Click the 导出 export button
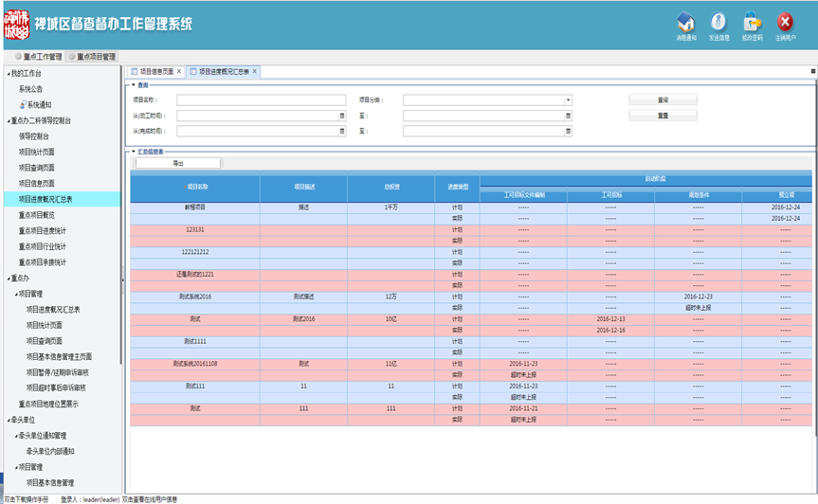This screenshot has width=818, height=504. (x=178, y=163)
